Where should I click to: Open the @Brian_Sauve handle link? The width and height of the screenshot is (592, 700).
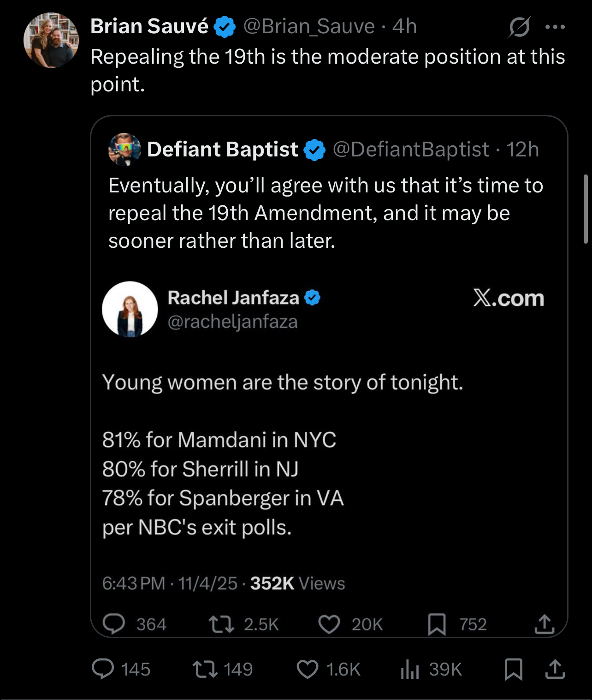(309, 26)
